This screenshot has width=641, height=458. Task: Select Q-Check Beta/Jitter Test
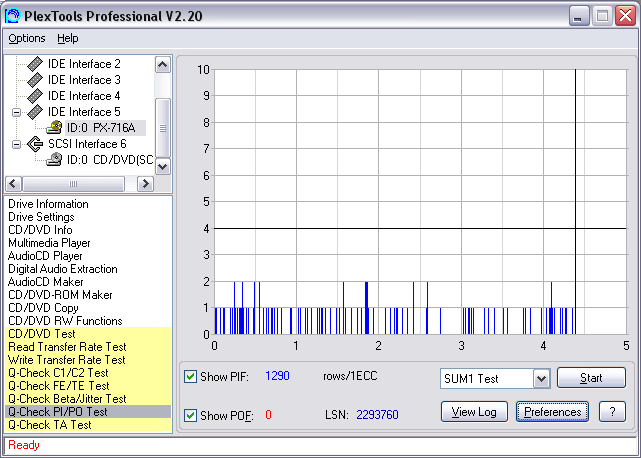click(x=88, y=399)
